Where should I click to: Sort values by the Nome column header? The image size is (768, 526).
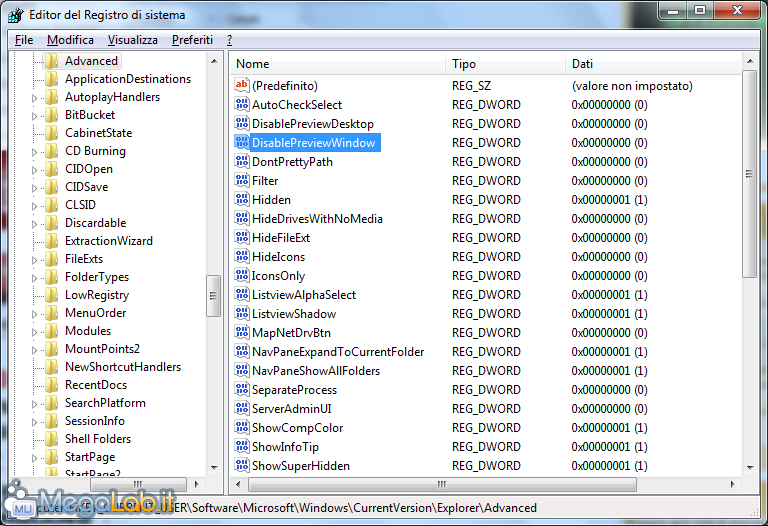point(337,64)
